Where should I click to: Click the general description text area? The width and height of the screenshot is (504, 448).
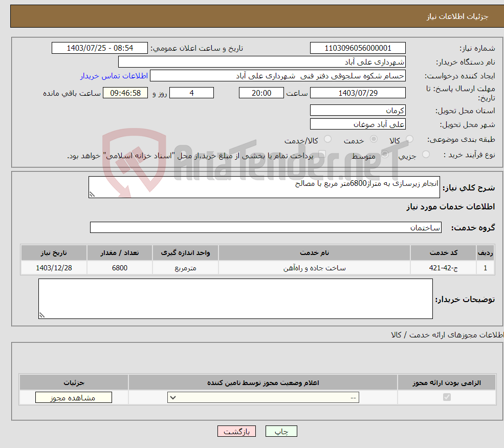click(264, 187)
